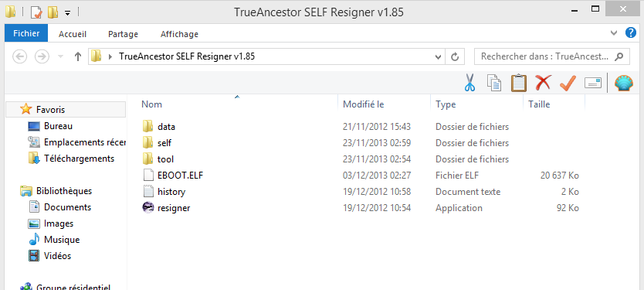Go up one folder level
Screen dimensions: 644x290
coord(78,56)
